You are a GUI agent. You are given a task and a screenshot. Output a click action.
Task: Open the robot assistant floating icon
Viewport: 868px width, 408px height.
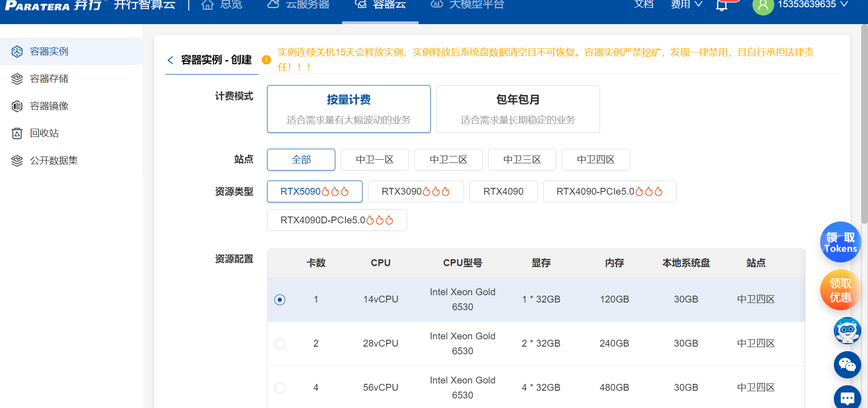click(x=847, y=331)
